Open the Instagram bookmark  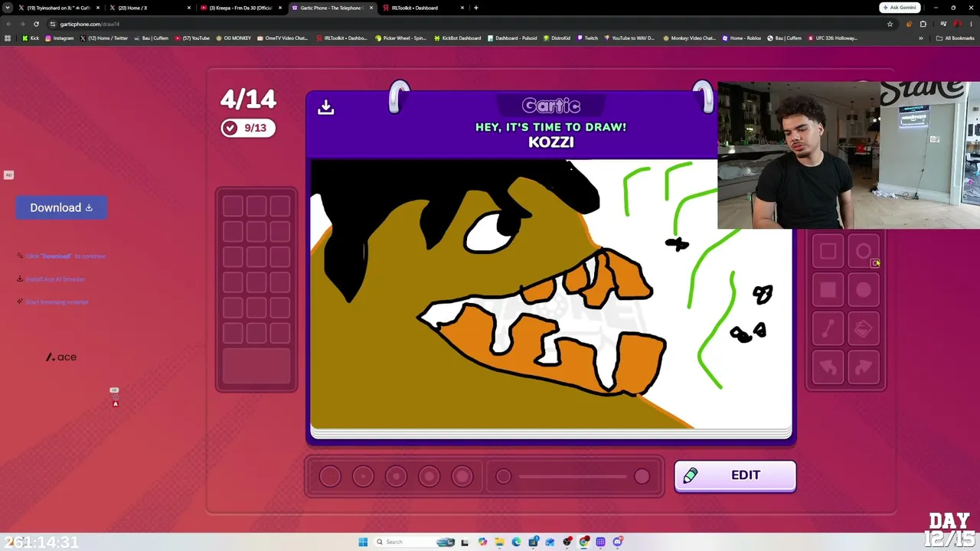59,38
